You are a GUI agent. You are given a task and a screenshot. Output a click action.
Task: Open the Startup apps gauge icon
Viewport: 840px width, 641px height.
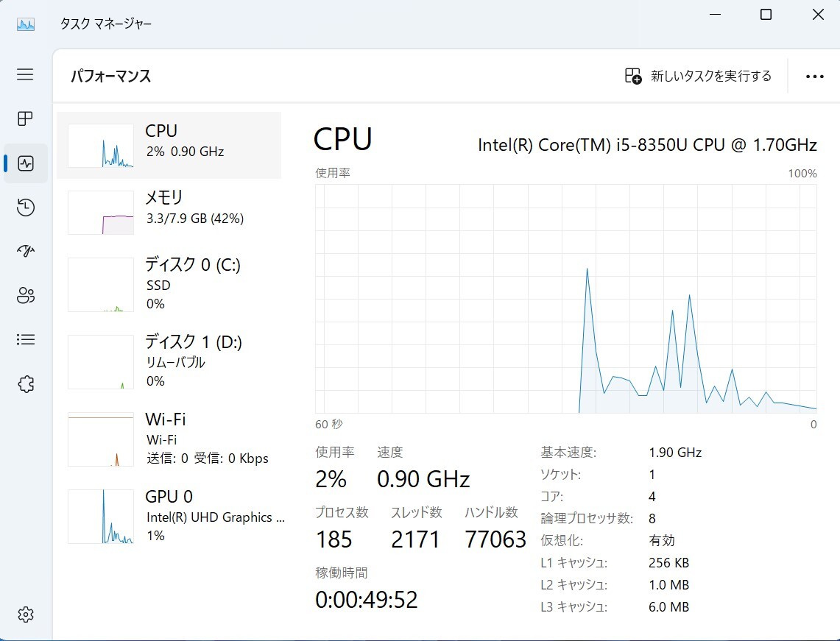point(25,251)
